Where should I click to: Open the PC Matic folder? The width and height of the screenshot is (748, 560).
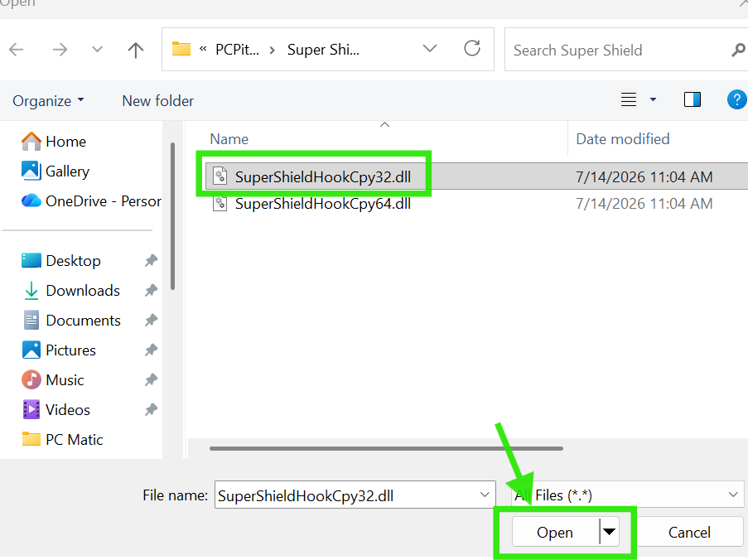click(x=62, y=439)
